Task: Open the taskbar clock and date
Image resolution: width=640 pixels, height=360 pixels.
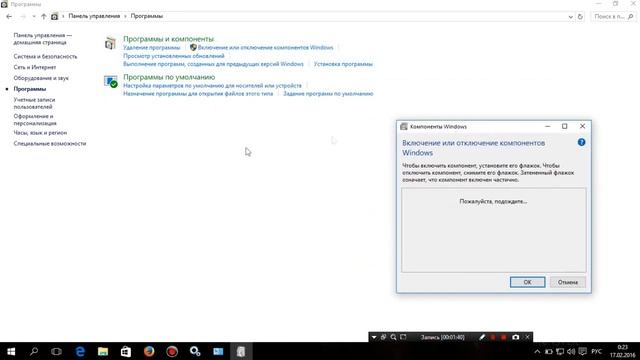Action: pyautogui.click(x=622, y=351)
